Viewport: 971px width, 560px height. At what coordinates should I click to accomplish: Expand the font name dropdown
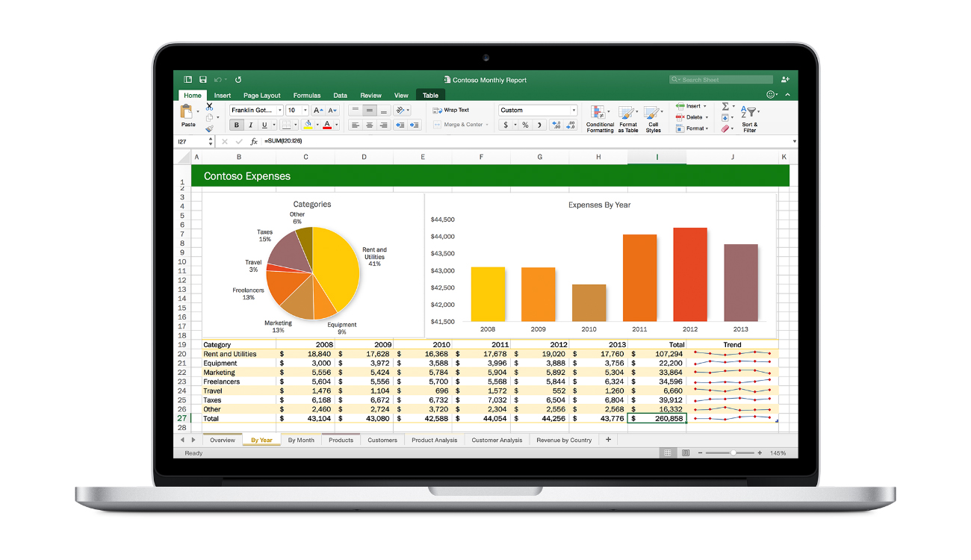279,111
